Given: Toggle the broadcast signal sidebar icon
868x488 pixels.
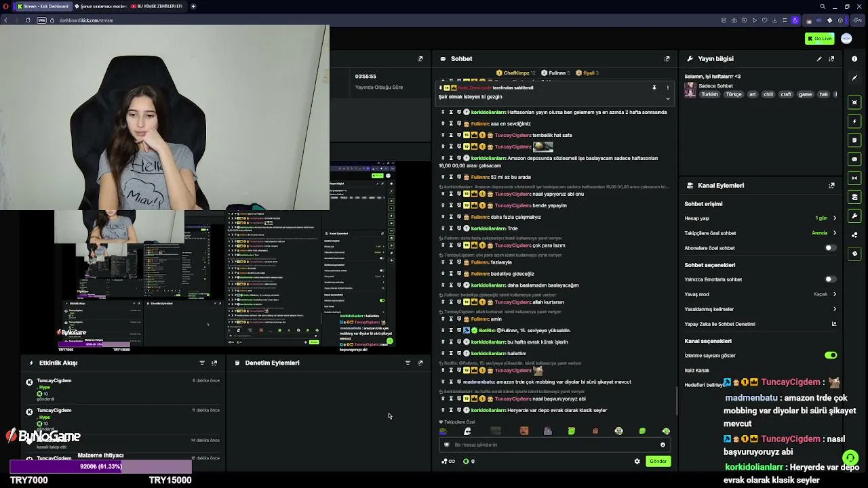Looking at the screenshot, I should point(854,178).
